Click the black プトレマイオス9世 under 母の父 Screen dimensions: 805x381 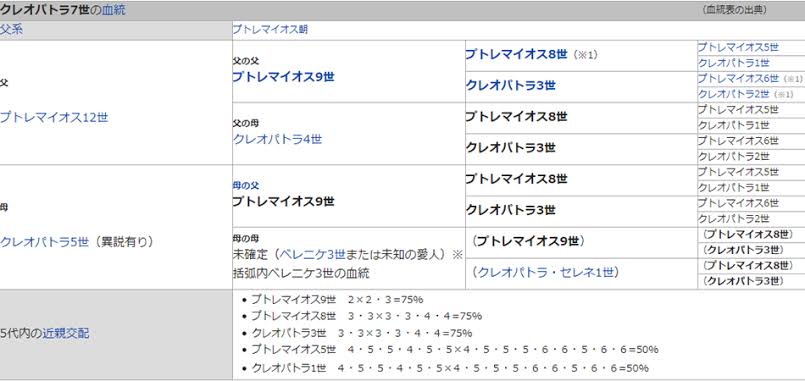283,202
